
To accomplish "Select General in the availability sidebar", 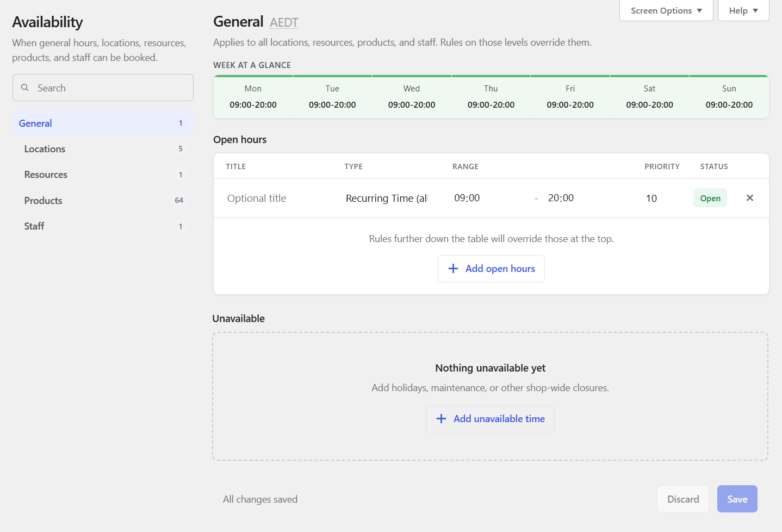I will tap(103, 123).
